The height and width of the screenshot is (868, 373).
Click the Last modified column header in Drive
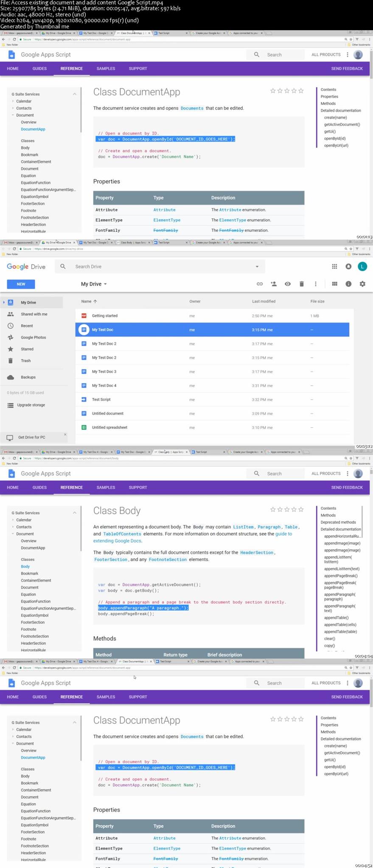point(264,301)
